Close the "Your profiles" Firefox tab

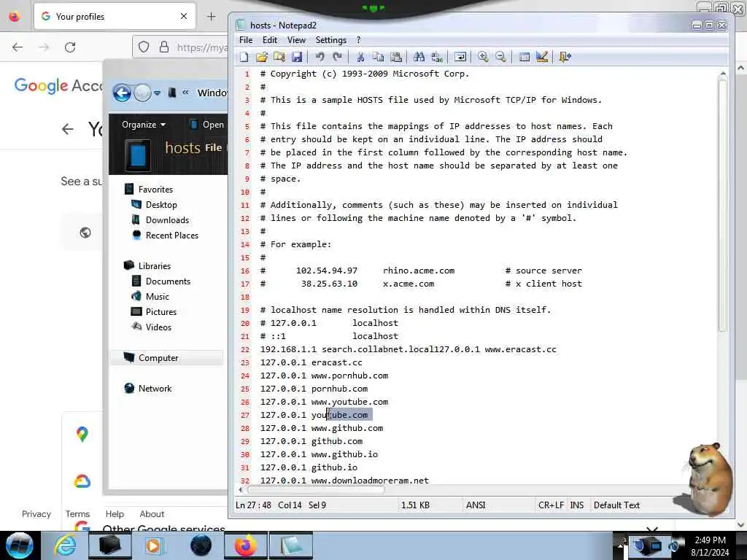[184, 17]
